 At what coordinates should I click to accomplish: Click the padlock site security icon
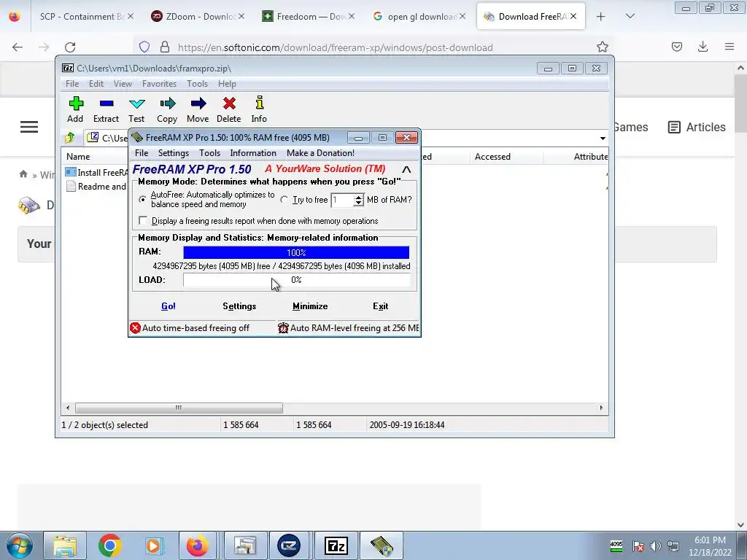pos(165,47)
